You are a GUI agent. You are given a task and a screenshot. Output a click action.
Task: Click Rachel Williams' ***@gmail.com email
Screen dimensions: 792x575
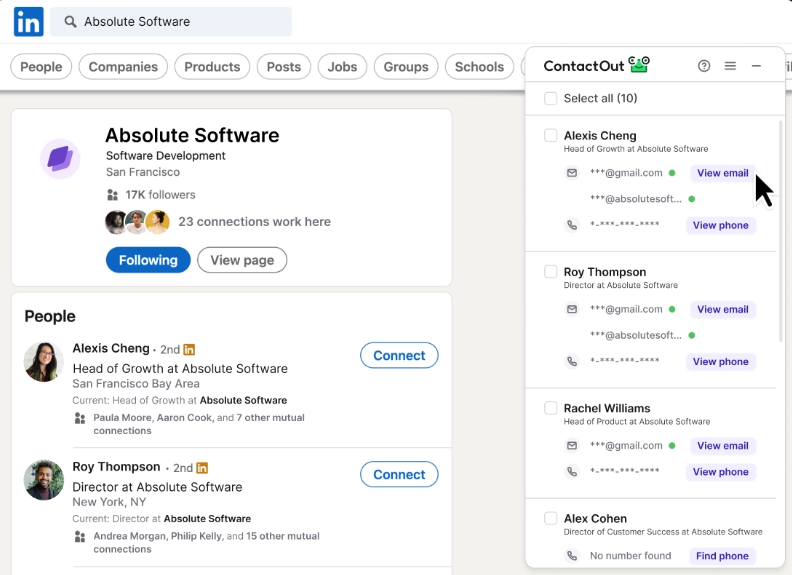point(626,446)
